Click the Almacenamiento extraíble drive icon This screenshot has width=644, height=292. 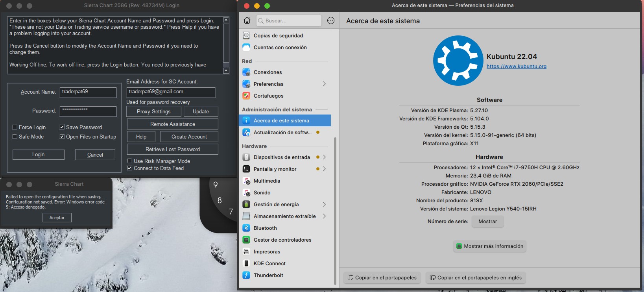point(246,216)
